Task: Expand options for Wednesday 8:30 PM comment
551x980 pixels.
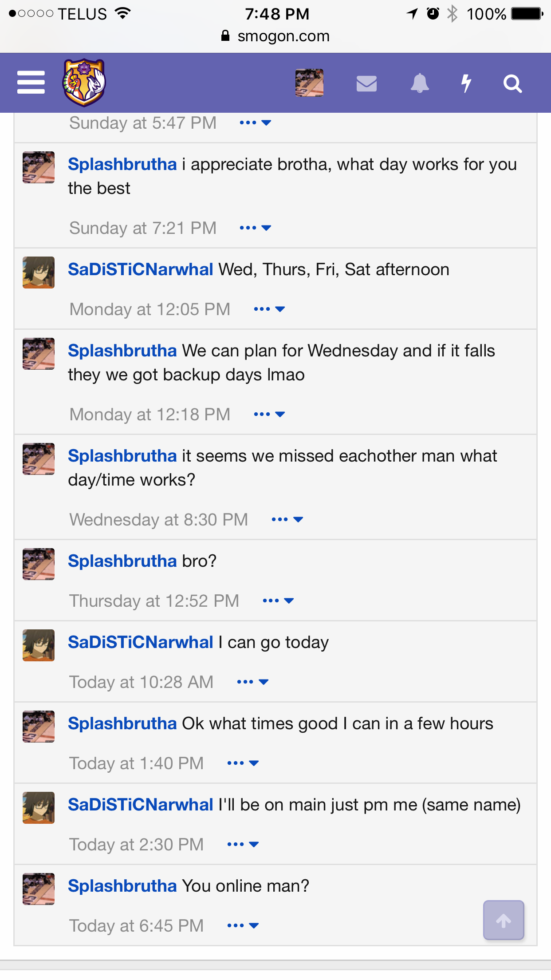Action: tap(287, 520)
